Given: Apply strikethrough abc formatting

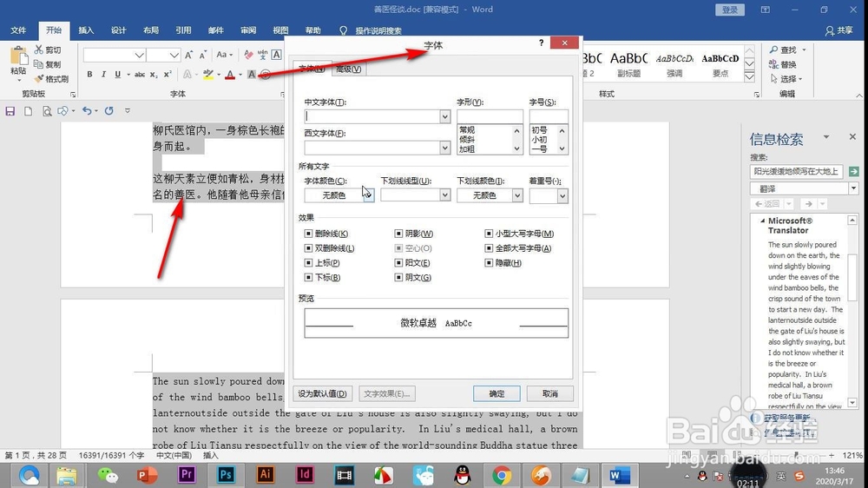Looking at the screenshot, I should tap(140, 74).
